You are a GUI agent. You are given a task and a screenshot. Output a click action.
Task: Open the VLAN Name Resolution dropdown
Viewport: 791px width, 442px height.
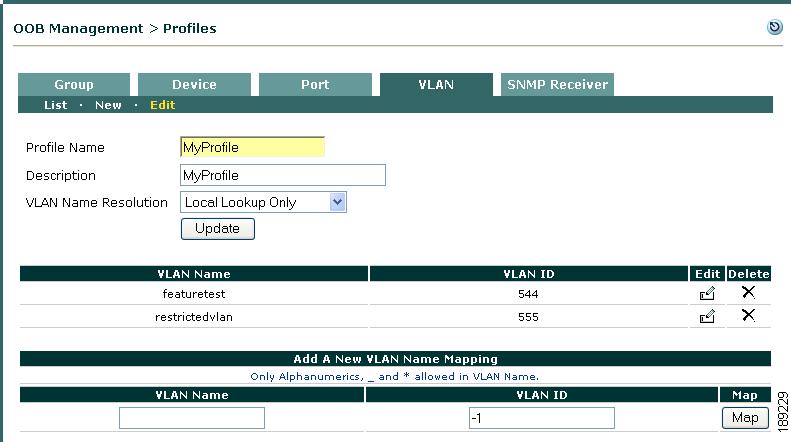coord(263,202)
